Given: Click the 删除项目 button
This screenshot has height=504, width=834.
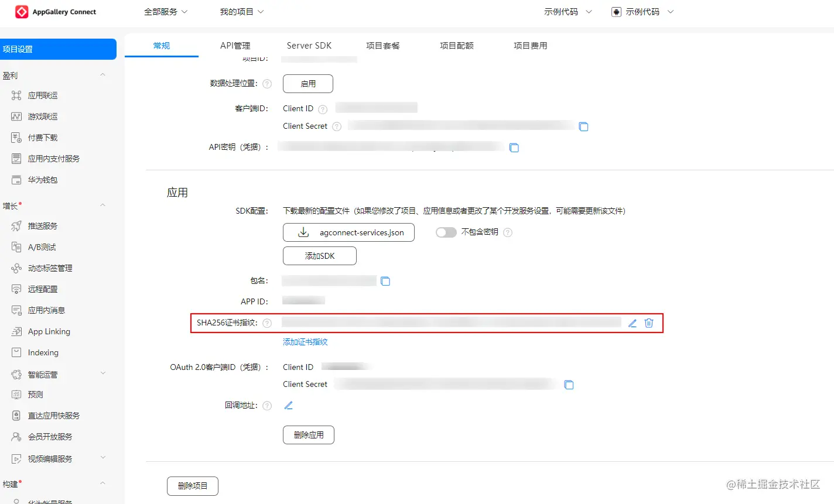Looking at the screenshot, I should coord(193,486).
